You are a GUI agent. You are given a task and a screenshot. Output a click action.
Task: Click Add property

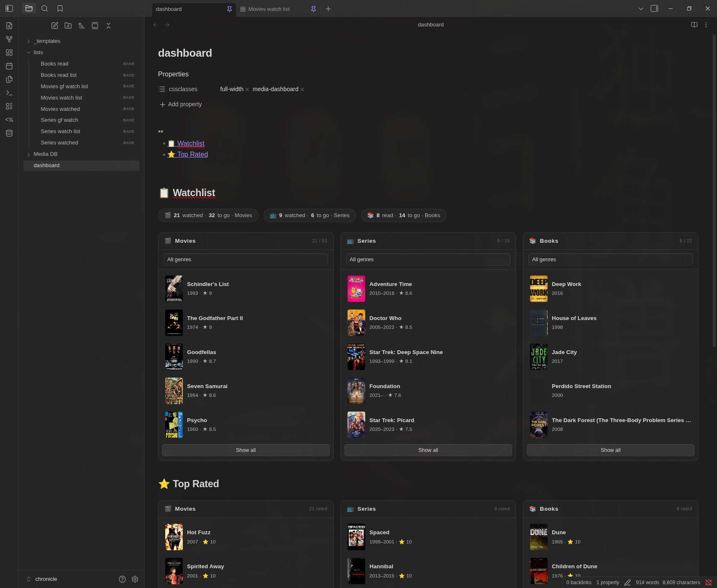(x=181, y=104)
